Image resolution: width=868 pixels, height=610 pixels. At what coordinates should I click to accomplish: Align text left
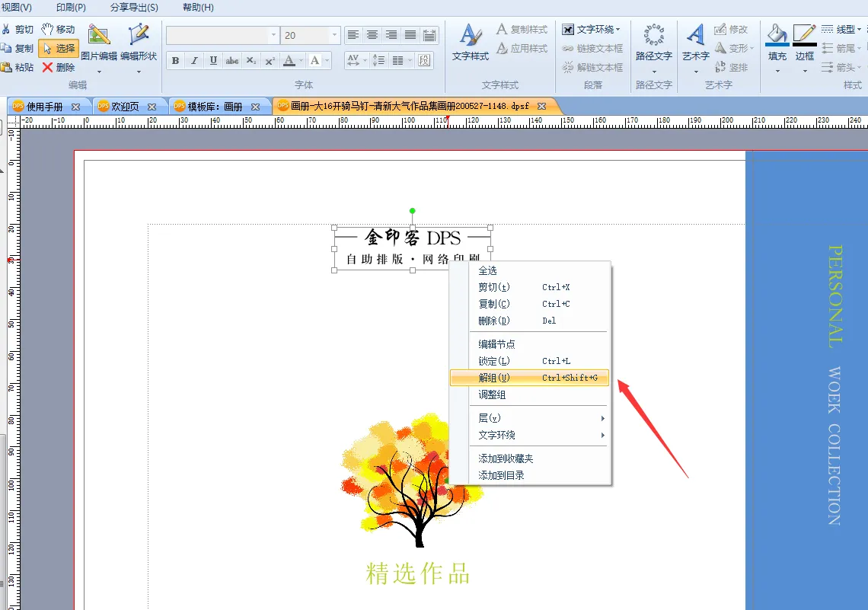[x=353, y=36]
